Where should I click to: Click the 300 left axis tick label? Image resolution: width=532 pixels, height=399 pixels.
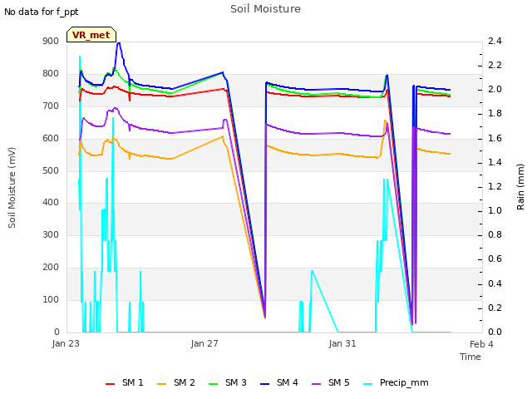point(51,234)
